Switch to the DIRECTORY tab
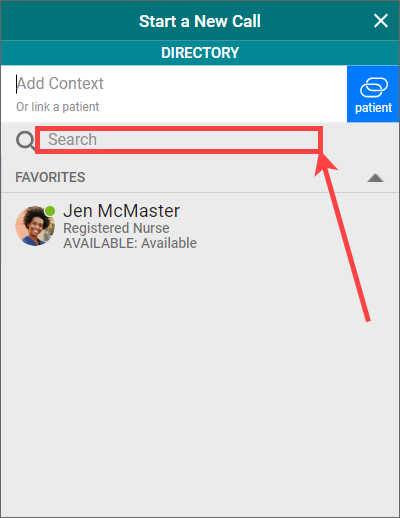This screenshot has width=400, height=518. pyautogui.click(x=200, y=53)
